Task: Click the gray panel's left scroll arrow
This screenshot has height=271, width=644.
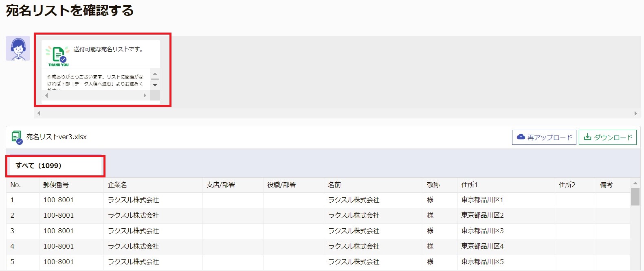Action: pos(39,114)
